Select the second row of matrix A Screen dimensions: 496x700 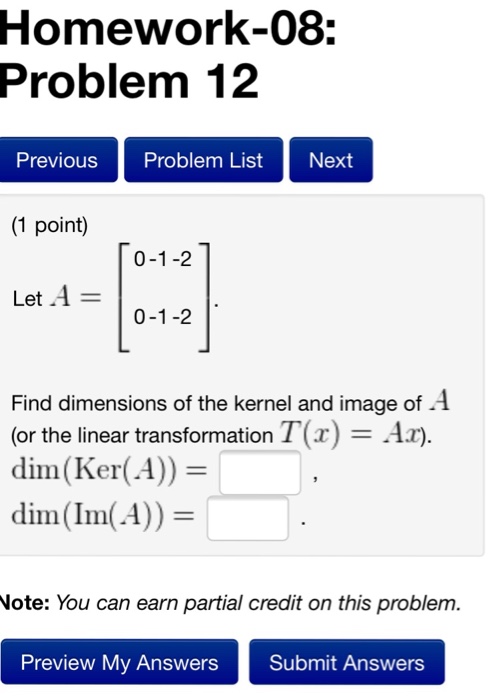(163, 317)
